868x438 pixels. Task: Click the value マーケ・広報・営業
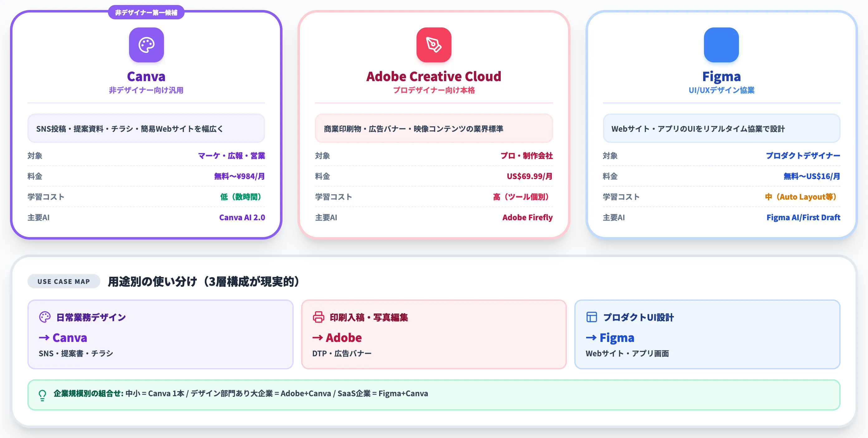pos(231,155)
